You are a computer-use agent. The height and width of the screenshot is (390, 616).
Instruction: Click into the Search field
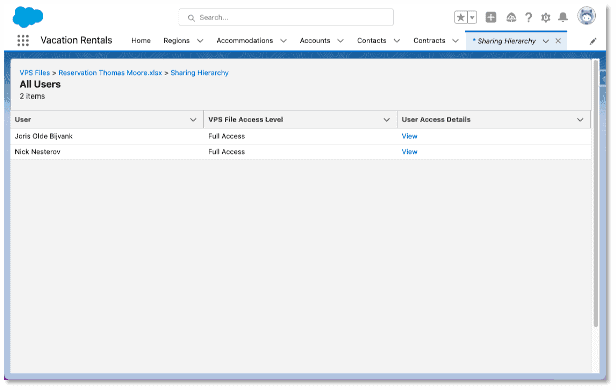[286, 17]
